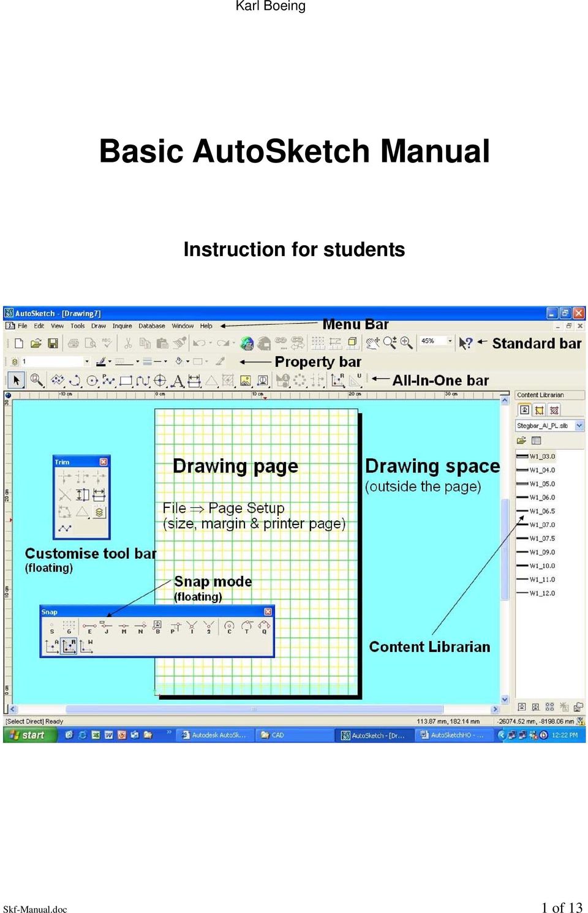
Task: Toggle the E endpoint snap
Action: 89,627
